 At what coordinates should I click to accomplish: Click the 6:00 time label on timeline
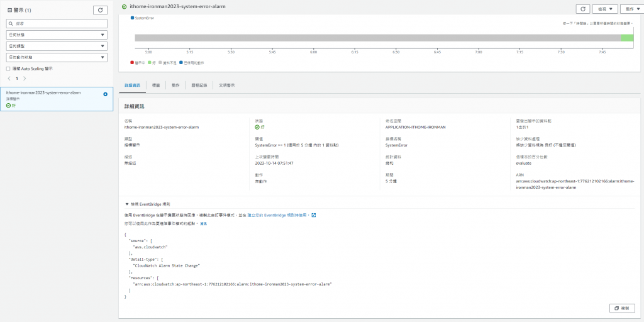[x=314, y=52]
